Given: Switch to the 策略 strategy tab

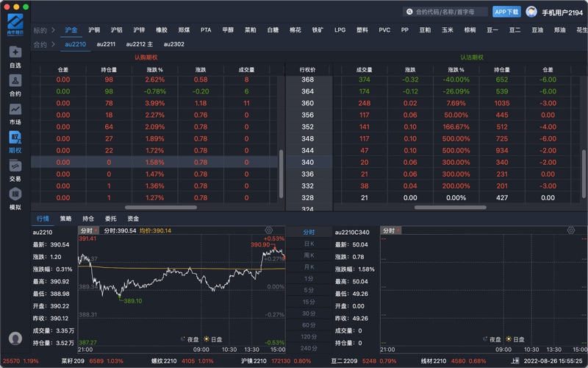Looking at the screenshot, I should 66,219.
